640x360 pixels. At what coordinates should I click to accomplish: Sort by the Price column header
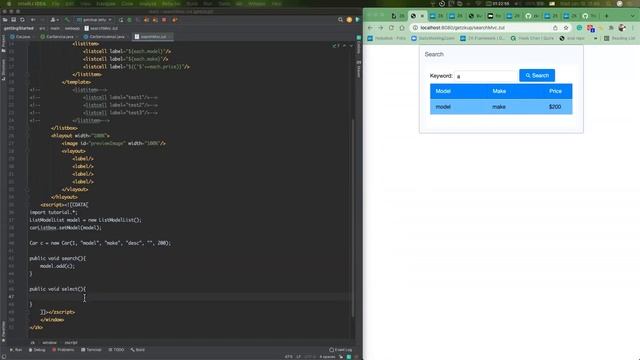(x=555, y=91)
